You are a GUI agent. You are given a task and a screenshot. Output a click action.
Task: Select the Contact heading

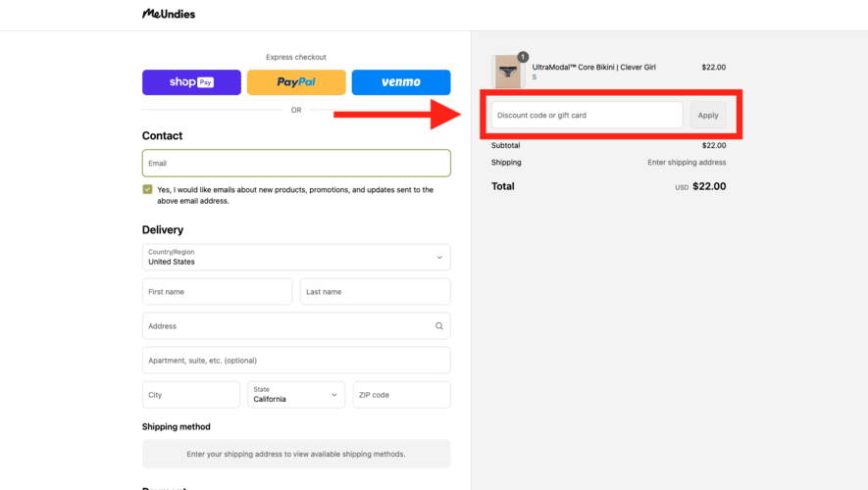[162, 135]
